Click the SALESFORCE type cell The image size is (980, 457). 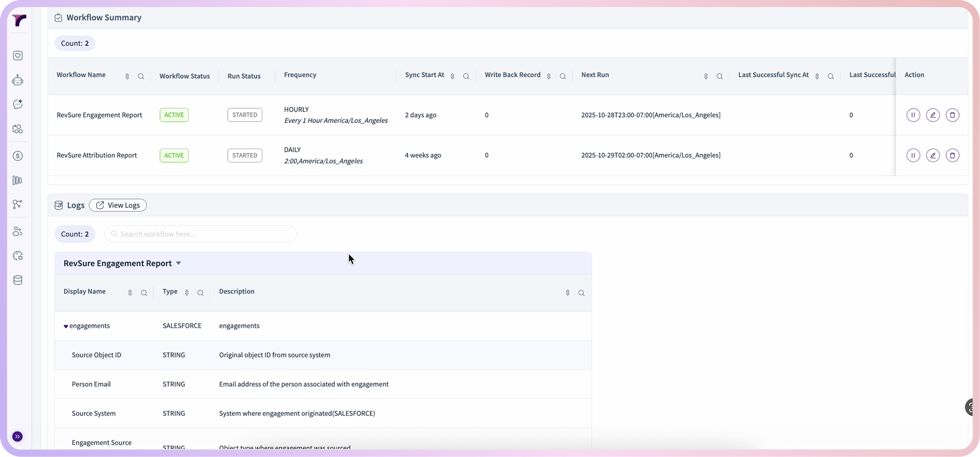point(182,326)
